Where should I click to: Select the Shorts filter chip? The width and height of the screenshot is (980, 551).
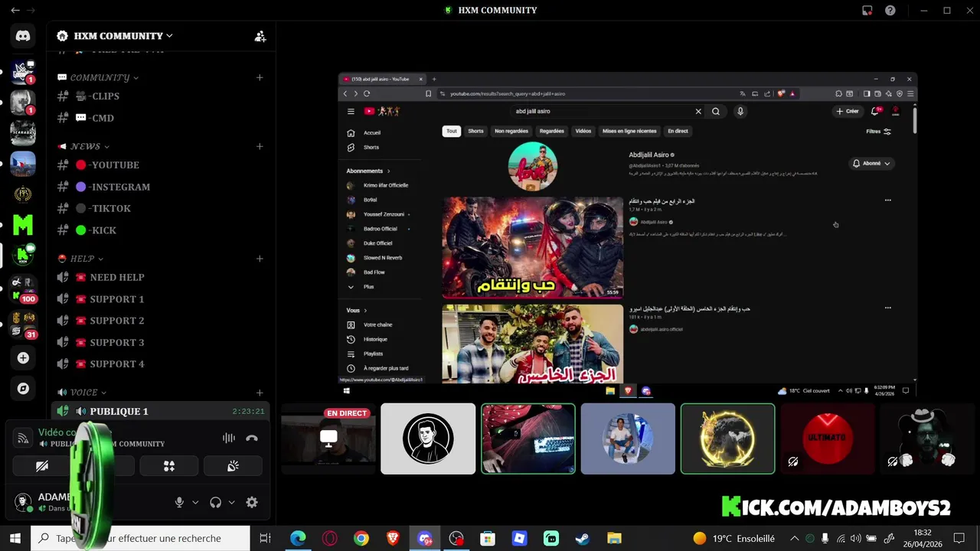point(475,131)
